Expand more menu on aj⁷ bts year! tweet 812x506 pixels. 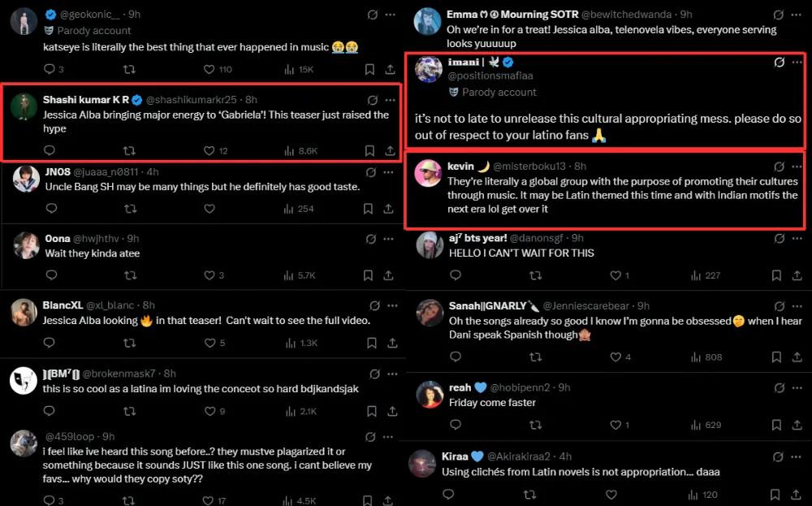tap(796, 238)
